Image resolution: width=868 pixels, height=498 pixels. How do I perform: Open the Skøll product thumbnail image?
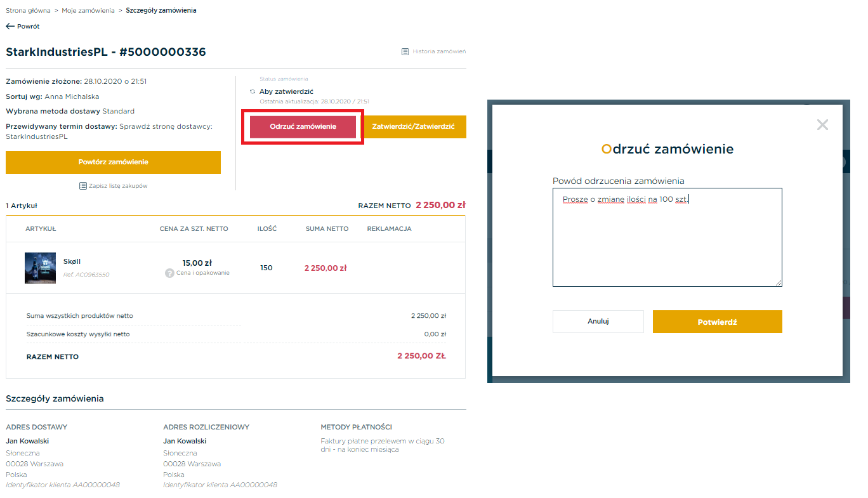coord(41,268)
